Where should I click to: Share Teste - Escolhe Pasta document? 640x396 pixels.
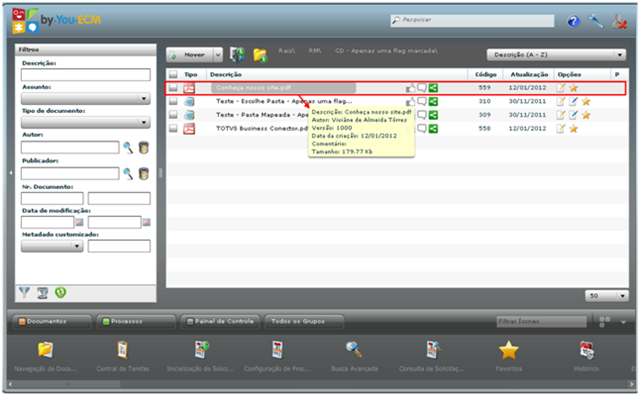[433, 101]
